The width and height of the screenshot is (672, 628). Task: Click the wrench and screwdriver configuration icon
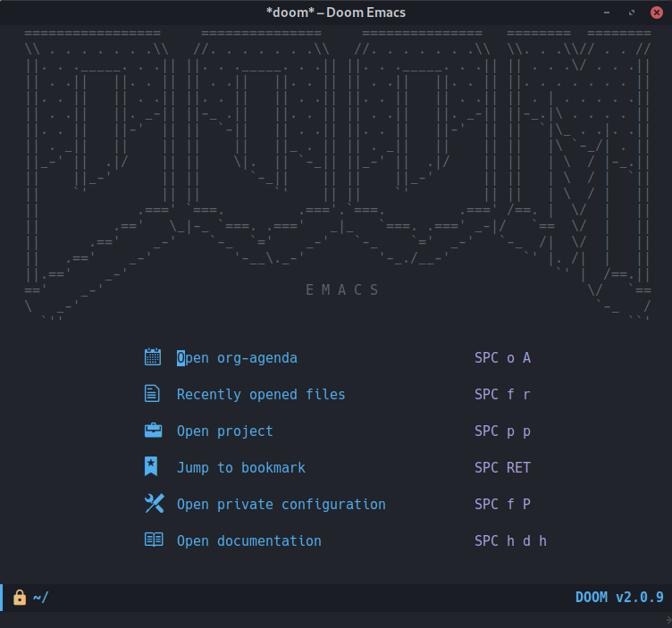coord(154,503)
